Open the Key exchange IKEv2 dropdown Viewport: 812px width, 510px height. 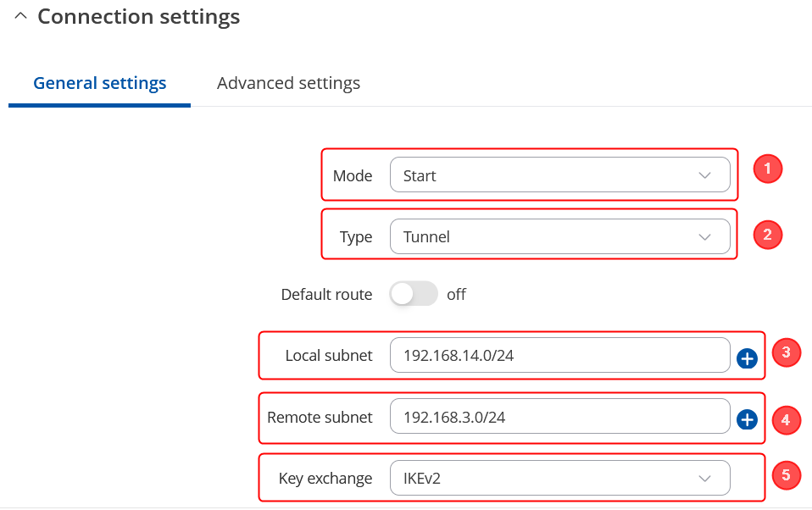(x=559, y=478)
